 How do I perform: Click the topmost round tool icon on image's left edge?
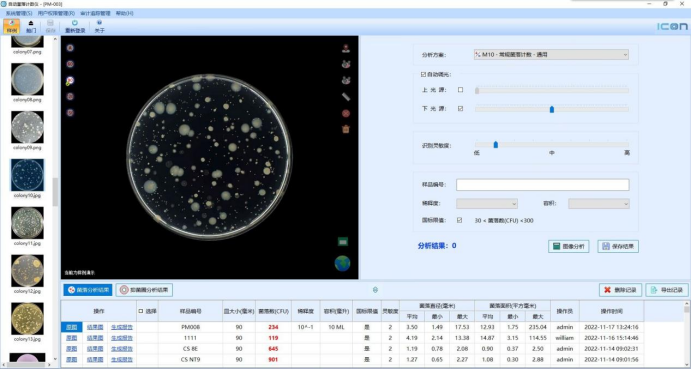point(70,48)
